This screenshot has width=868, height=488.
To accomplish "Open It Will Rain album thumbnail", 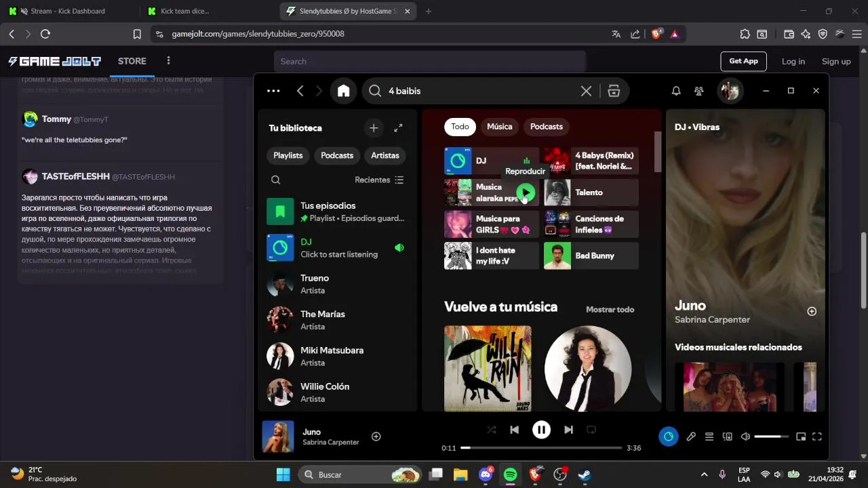I will coord(488,369).
